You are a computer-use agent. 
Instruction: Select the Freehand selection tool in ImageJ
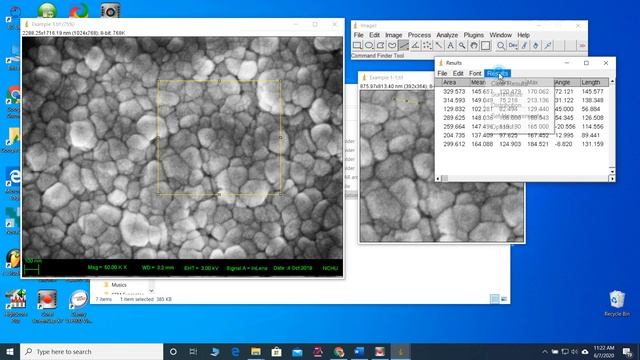click(x=392, y=45)
